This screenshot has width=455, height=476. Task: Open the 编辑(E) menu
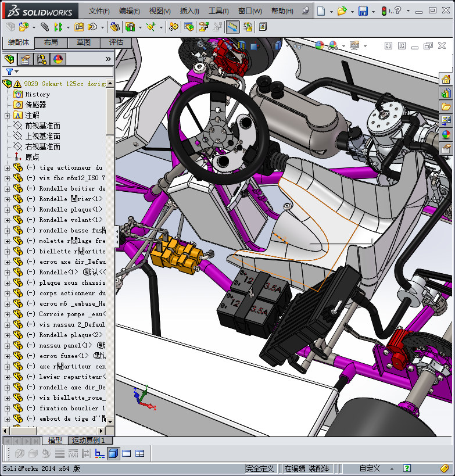[x=130, y=11]
